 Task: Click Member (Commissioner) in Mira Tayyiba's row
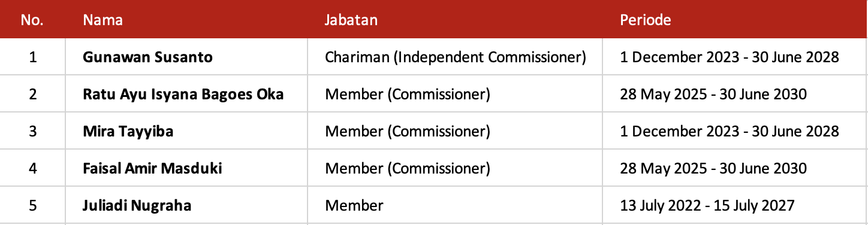pos(407,132)
